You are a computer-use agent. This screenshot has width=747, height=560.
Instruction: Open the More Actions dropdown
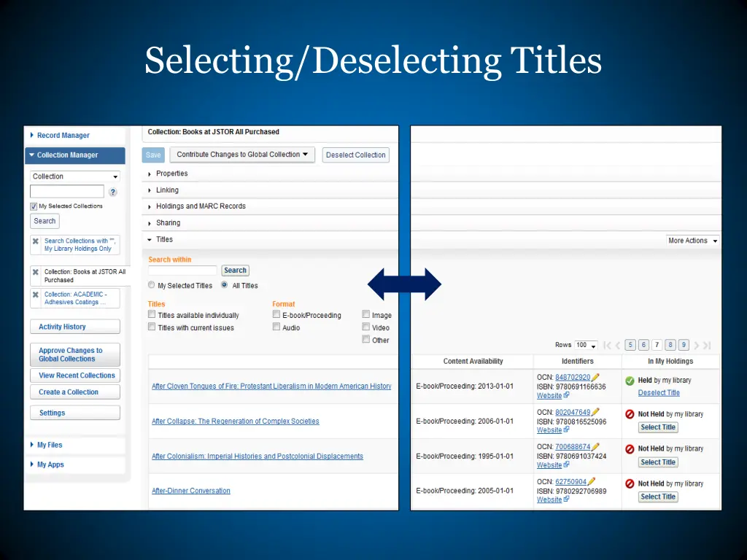pyautogui.click(x=692, y=241)
